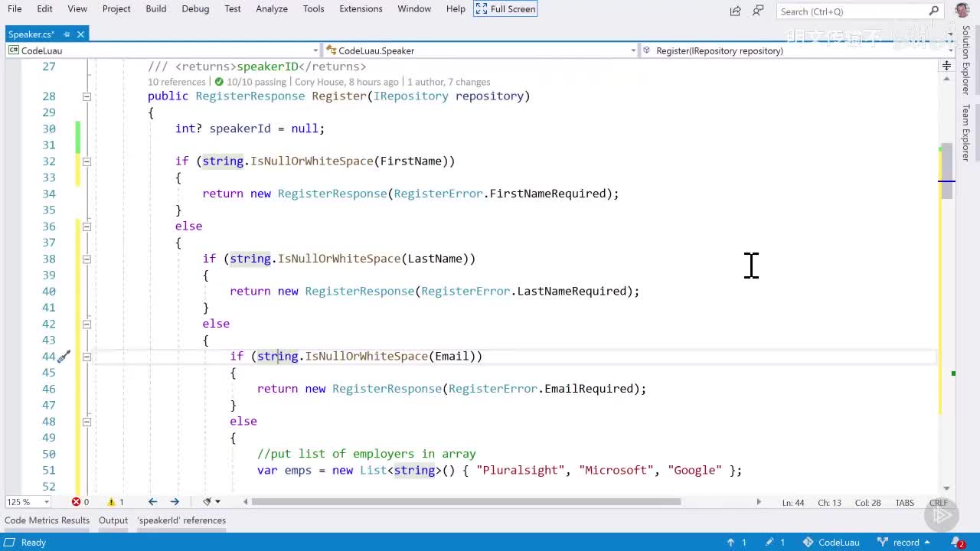Open the '10 references' CodeLens link
Viewport: 980px width, 551px height.
click(x=176, y=82)
